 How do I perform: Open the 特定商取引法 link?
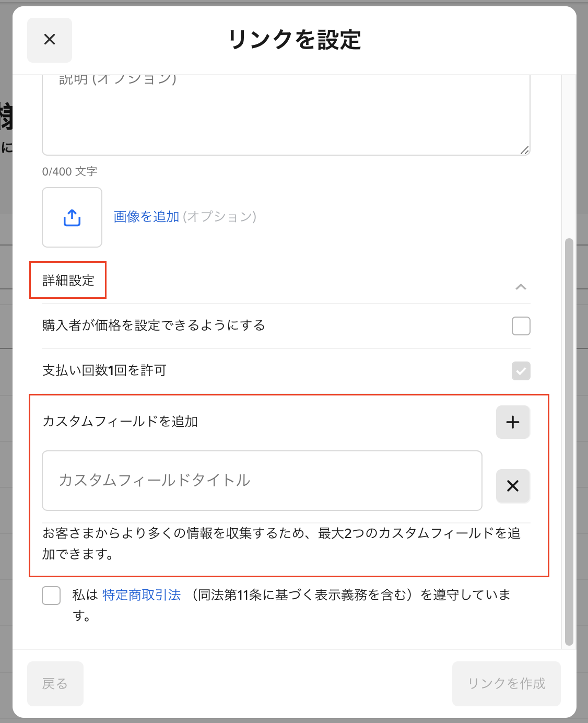(x=142, y=595)
